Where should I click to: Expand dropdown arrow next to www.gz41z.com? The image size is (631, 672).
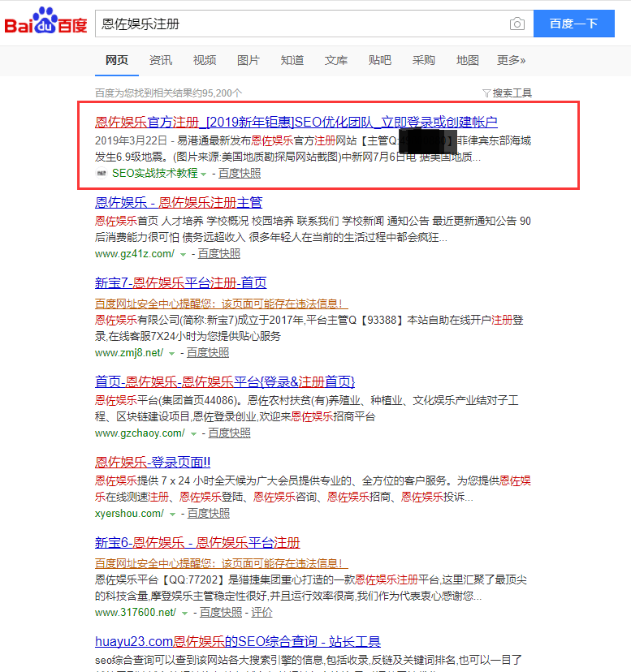coord(183,255)
